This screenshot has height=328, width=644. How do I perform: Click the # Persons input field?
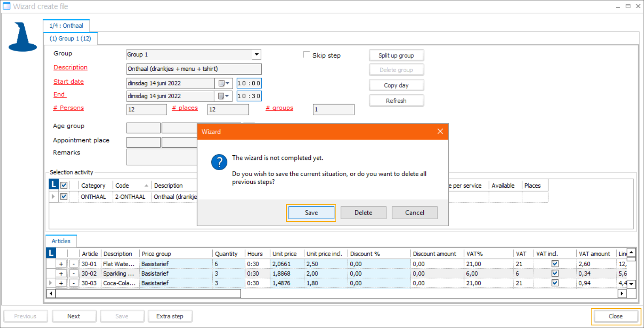147,110
